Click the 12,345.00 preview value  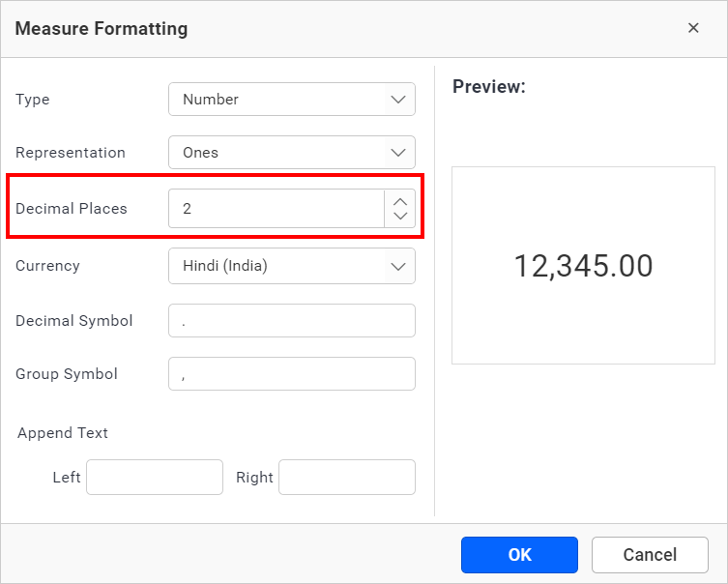click(583, 266)
